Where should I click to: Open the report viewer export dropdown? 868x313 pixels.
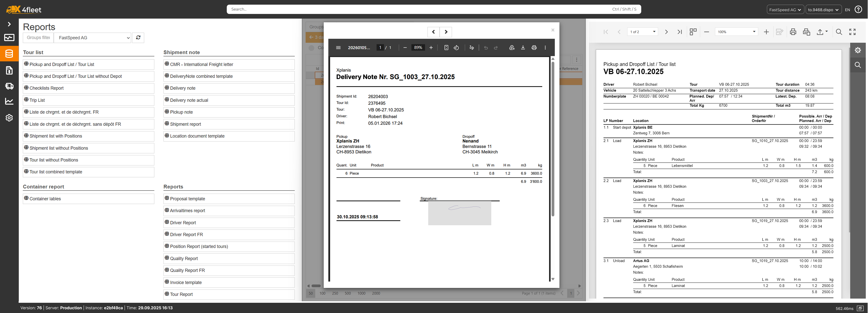pyautogui.click(x=822, y=32)
